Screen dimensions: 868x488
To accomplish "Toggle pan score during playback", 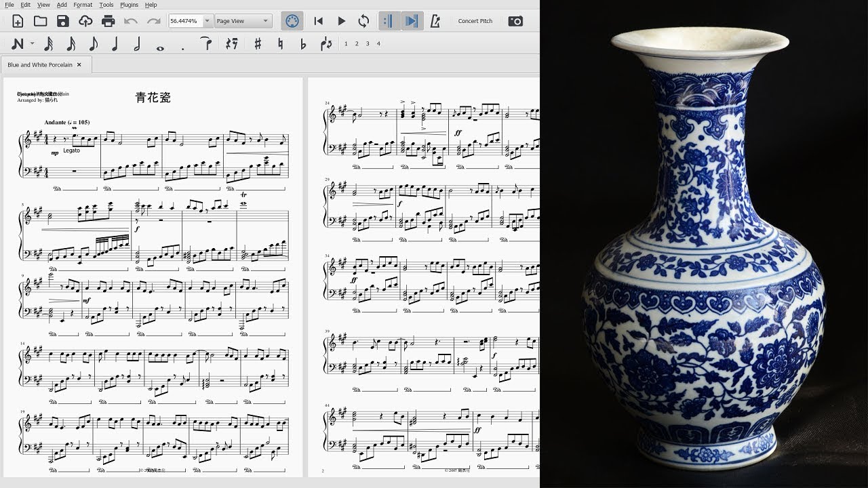I will 411,21.
